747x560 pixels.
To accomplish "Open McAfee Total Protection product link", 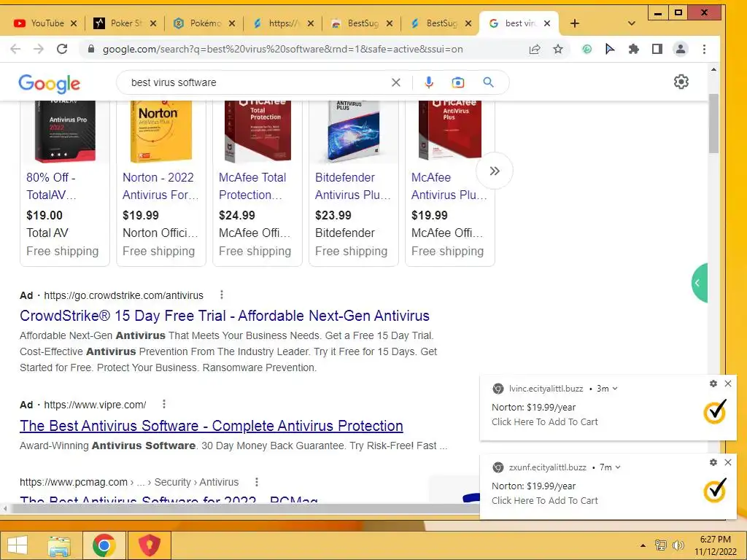I will 252,186.
